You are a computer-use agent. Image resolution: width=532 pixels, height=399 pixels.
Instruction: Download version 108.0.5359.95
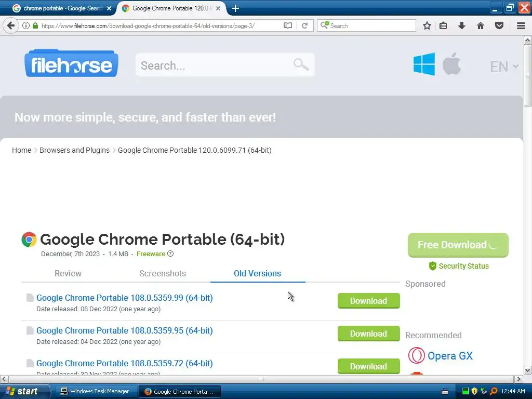pos(368,334)
